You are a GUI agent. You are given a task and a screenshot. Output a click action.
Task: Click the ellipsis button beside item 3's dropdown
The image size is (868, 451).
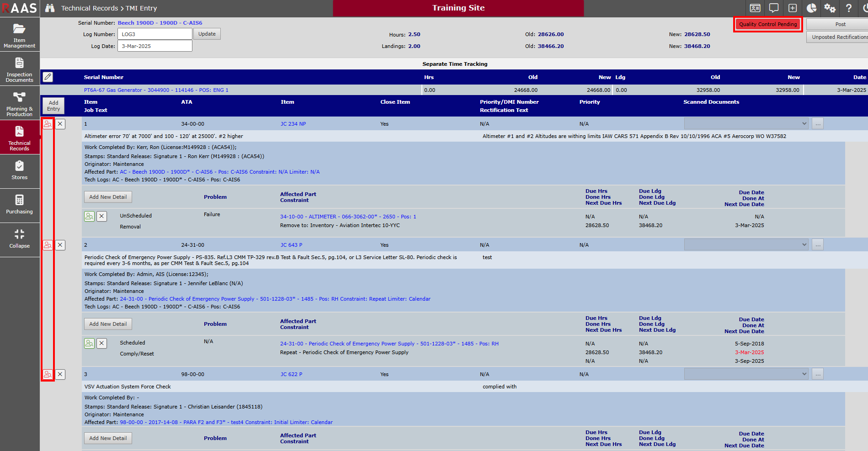(x=817, y=374)
